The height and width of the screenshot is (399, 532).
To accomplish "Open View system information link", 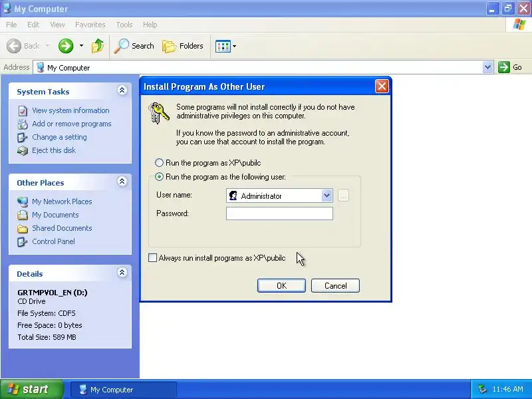I will [x=70, y=110].
